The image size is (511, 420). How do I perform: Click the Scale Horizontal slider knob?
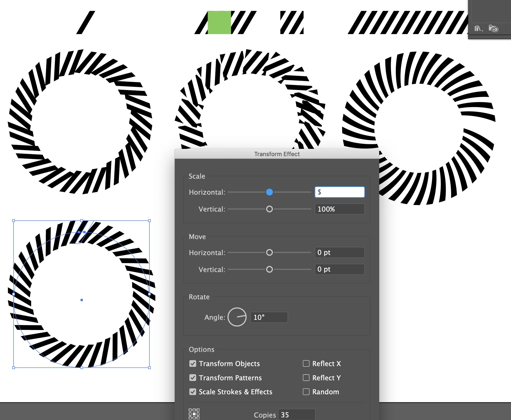(269, 192)
